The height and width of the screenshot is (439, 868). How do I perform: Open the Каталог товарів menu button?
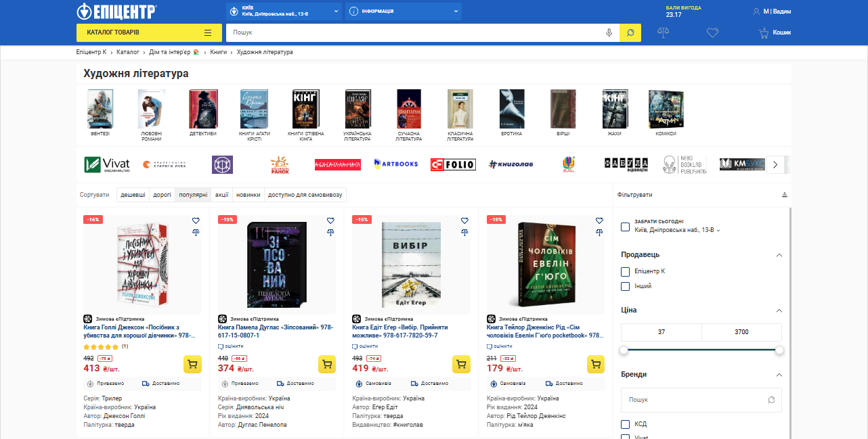tap(149, 32)
